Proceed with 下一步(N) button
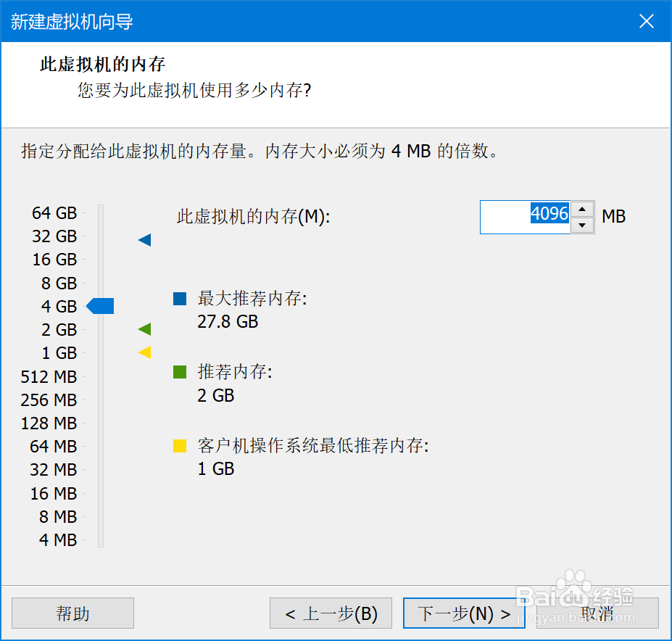Screen dimensions: 672x641 point(464,613)
